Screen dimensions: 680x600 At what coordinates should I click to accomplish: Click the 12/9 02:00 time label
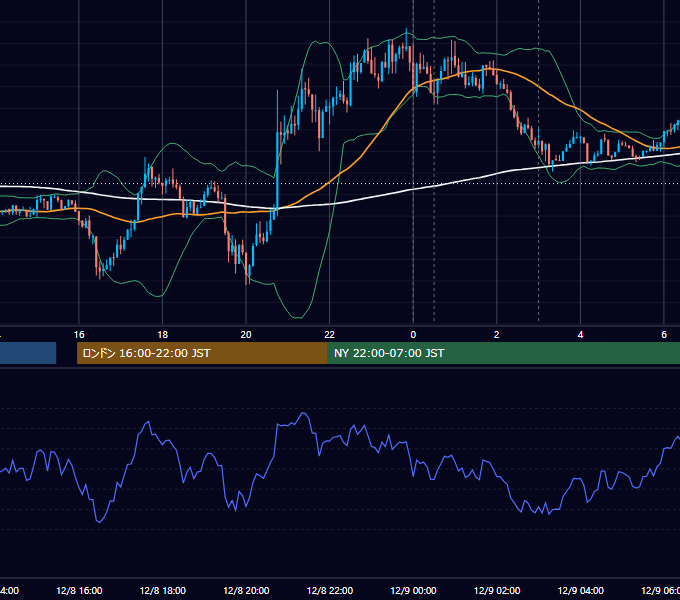tap(497, 590)
